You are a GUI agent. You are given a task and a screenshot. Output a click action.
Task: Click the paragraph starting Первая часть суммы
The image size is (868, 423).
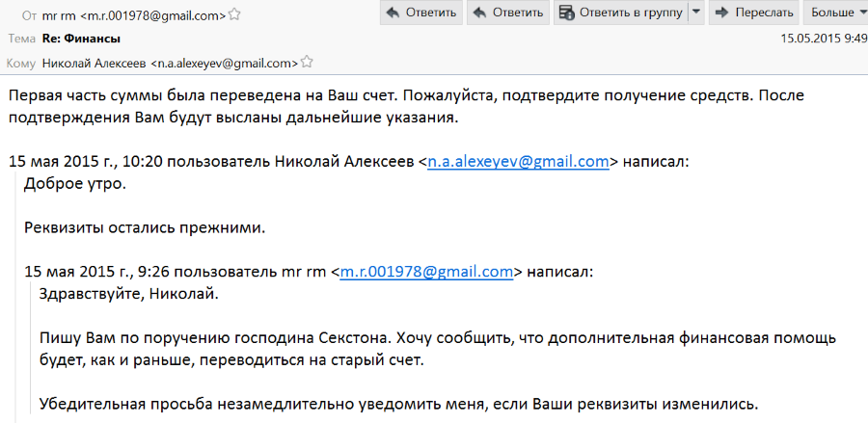406,107
